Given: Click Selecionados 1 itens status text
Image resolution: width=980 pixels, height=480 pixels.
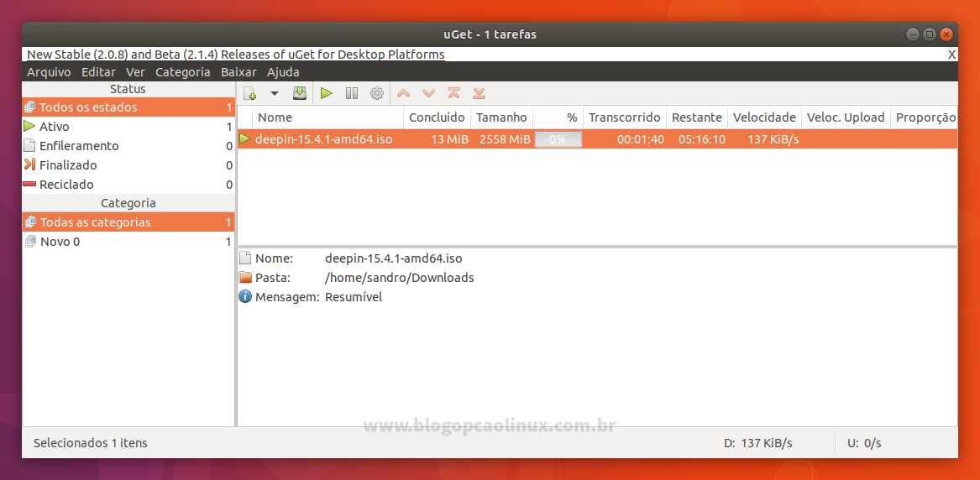Looking at the screenshot, I should coord(91,443).
